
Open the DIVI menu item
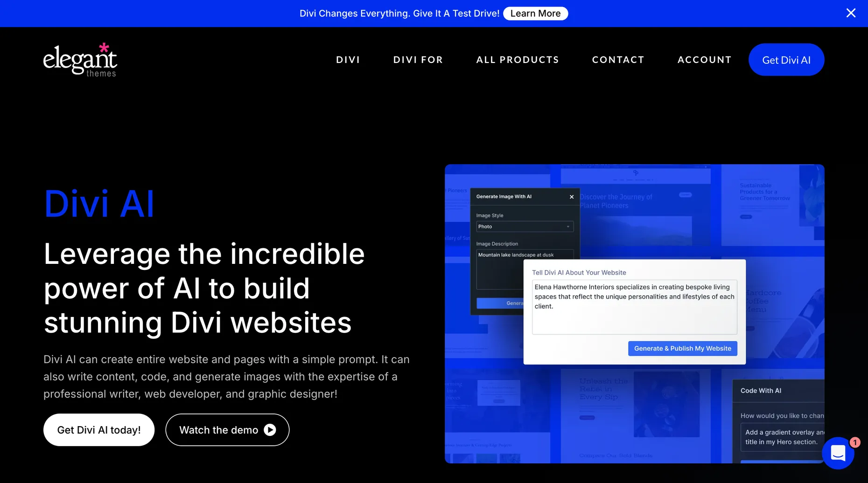348,60
